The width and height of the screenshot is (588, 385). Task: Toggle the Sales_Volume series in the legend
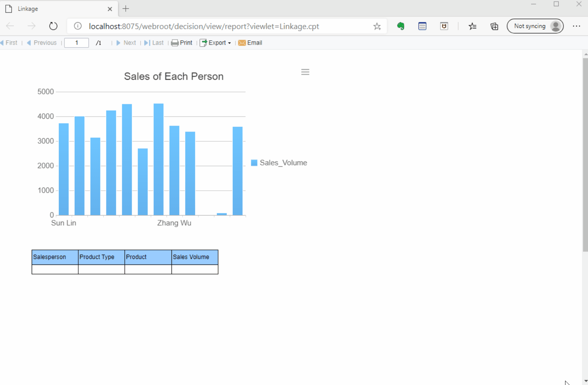pyautogui.click(x=283, y=163)
